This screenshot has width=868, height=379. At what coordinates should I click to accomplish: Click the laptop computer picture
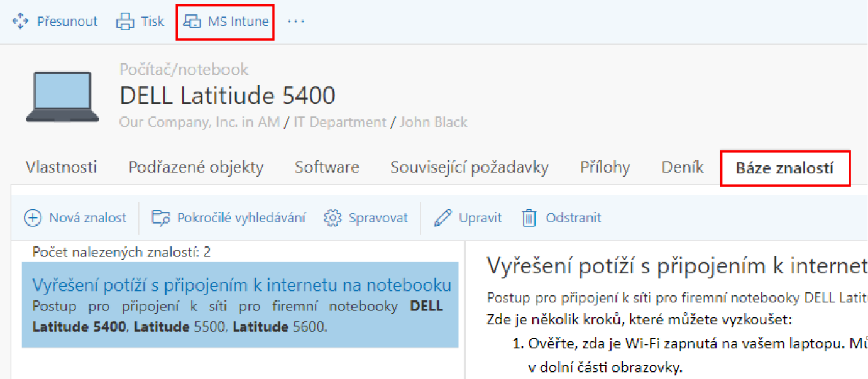[x=62, y=97]
